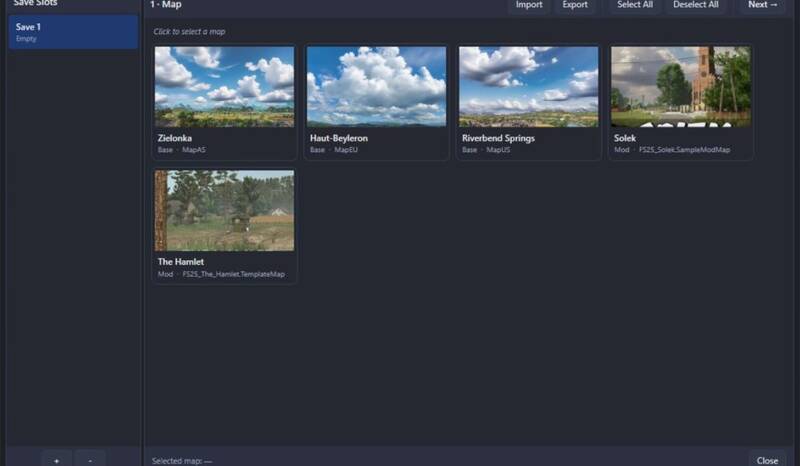Close the dialog using the Close button

click(767, 460)
